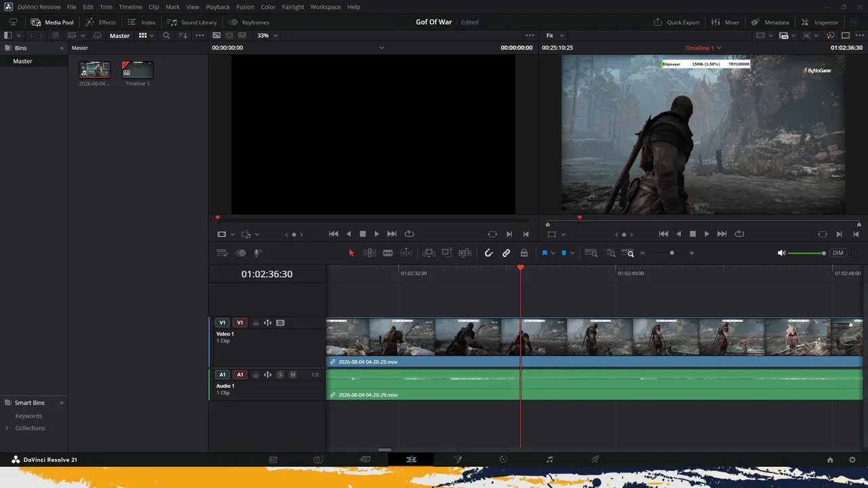
Task: Open the marker color dropdown arrow
Action: click(x=572, y=253)
